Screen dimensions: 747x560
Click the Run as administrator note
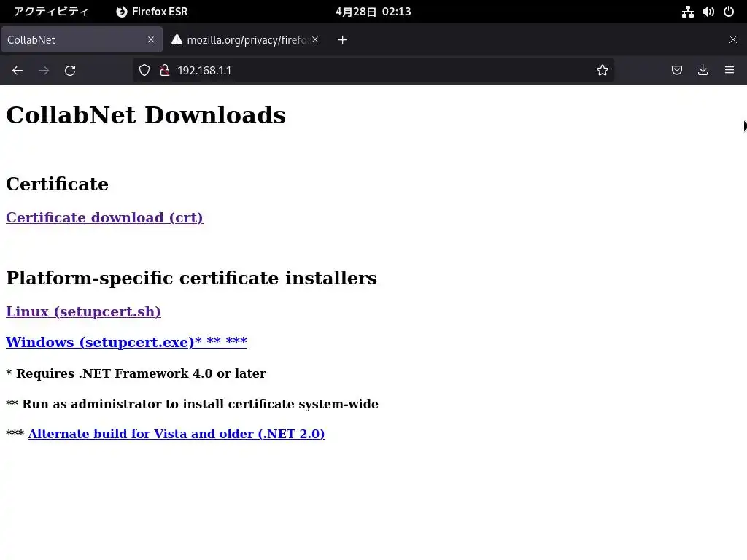192,404
